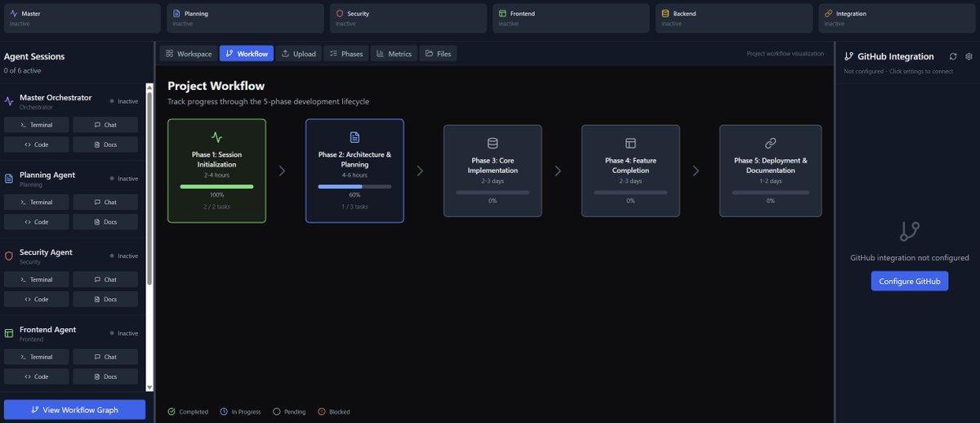Viewport: 980px width, 423px height.
Task: Click the Completed legend icon
Action: click(171, 412)
